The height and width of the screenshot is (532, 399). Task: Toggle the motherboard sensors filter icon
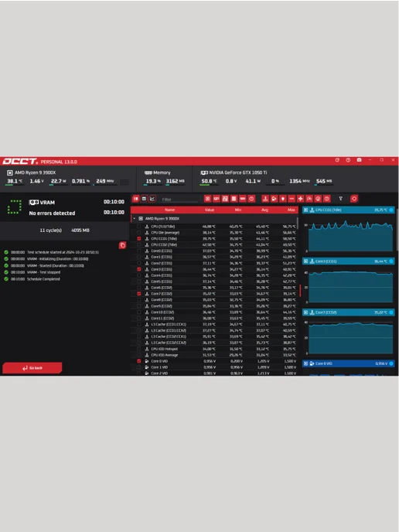click(x=225, y=199)
